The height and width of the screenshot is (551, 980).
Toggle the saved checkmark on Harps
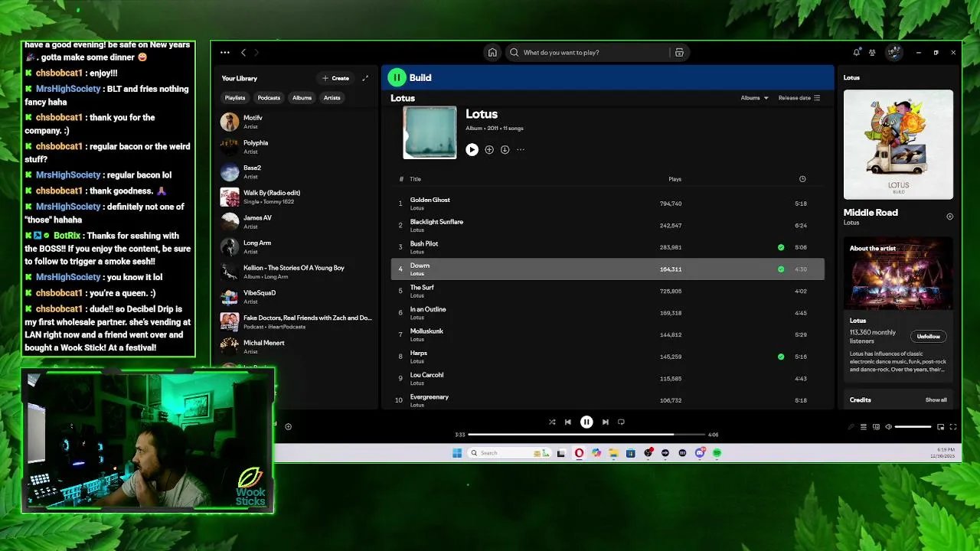click(x=781, y=357)
